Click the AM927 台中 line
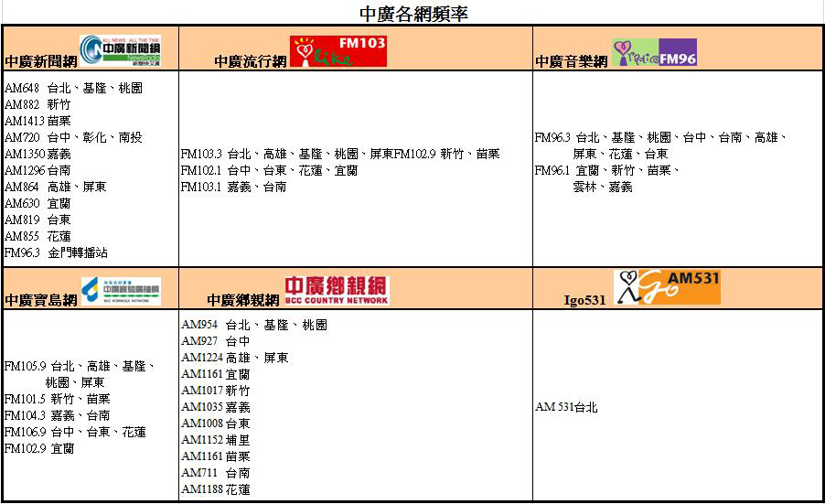Screen dimensions: 825x504 click(216, 341)
